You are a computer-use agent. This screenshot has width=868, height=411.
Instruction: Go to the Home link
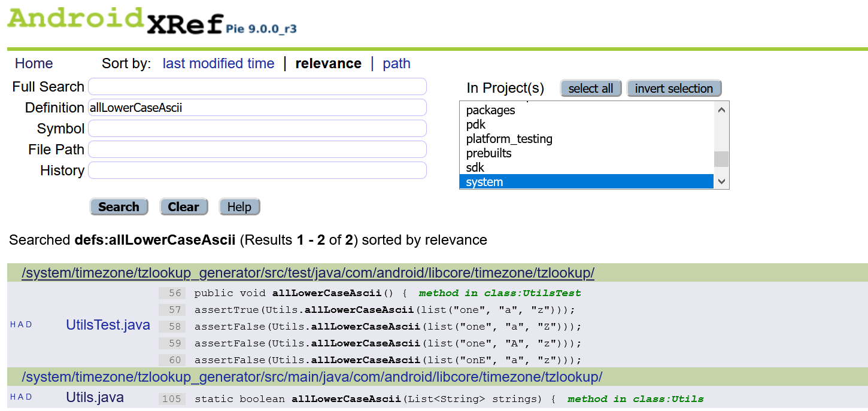[x=34, y=63]
